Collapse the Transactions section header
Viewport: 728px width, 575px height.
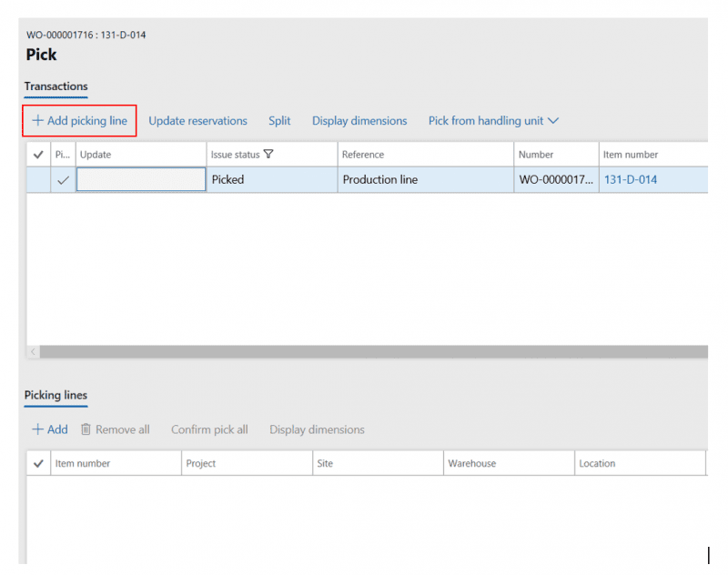coord(56,86)
